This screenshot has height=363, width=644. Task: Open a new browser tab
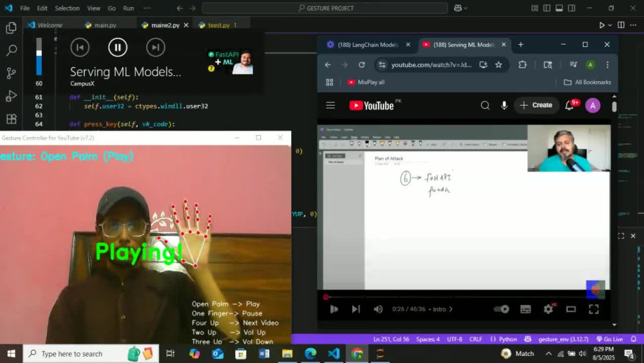click(521, 45)
